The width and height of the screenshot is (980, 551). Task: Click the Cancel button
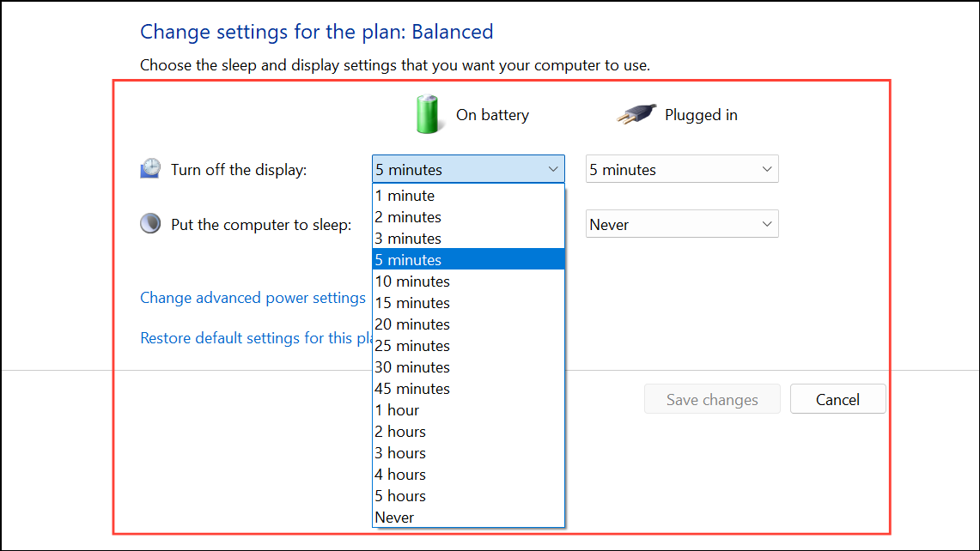pyautogui.click(x=837, y=398)
